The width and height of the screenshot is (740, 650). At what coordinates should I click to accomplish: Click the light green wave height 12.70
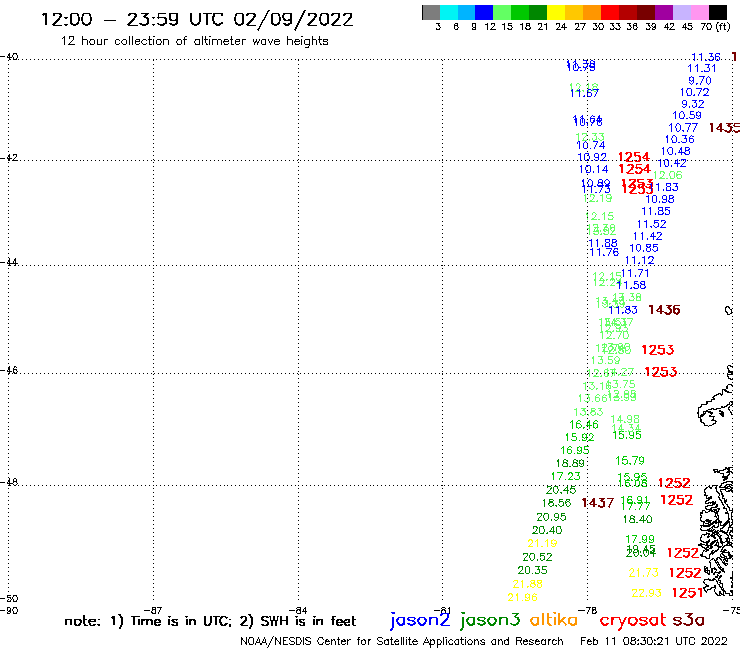[614, 336]
